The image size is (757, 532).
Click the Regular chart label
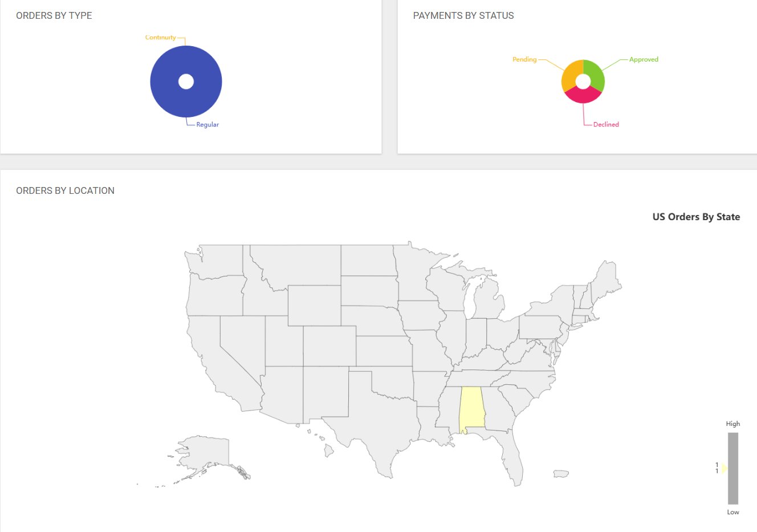207,124
